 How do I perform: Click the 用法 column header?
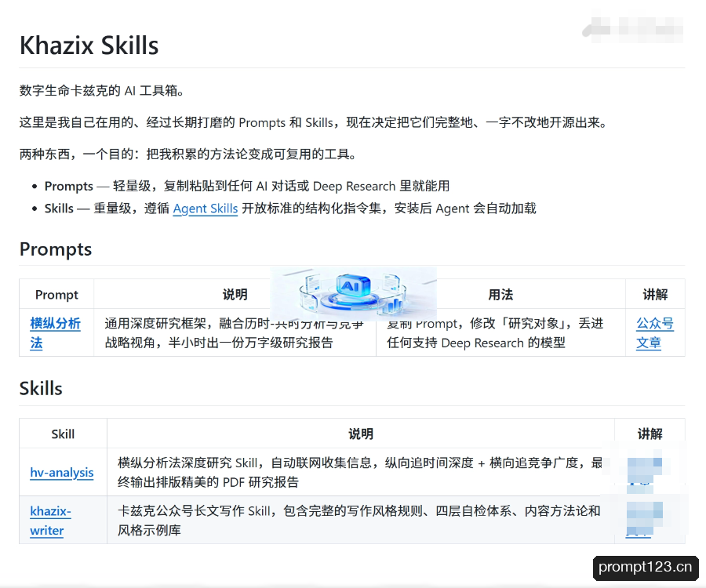(x=500, y=295)
